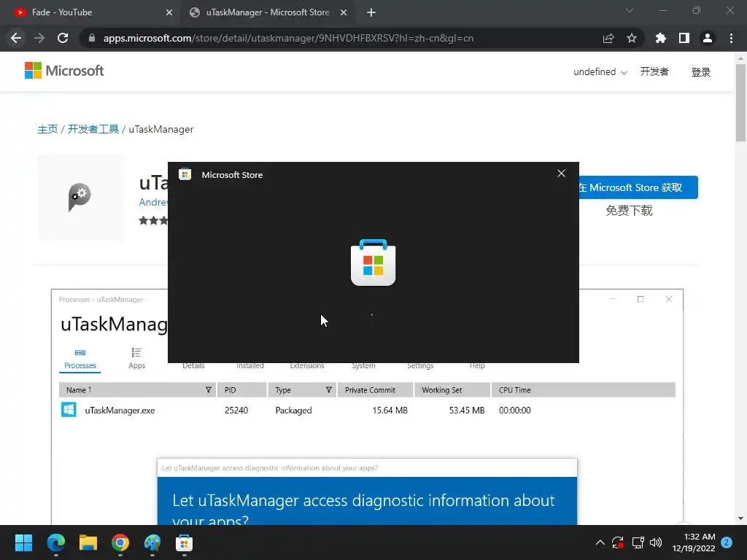Open a new tab with the plus button
Viewport: 747px width, 560px height.
[371, 12]
